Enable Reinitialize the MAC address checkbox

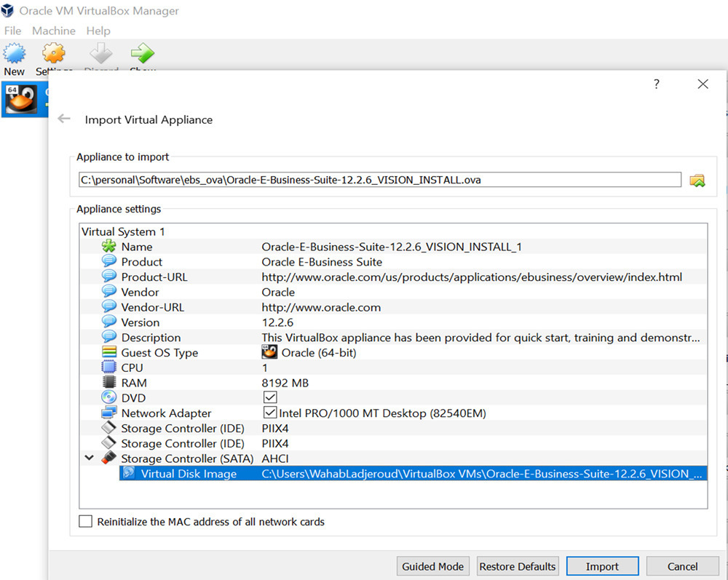click(x=86, y=522)
